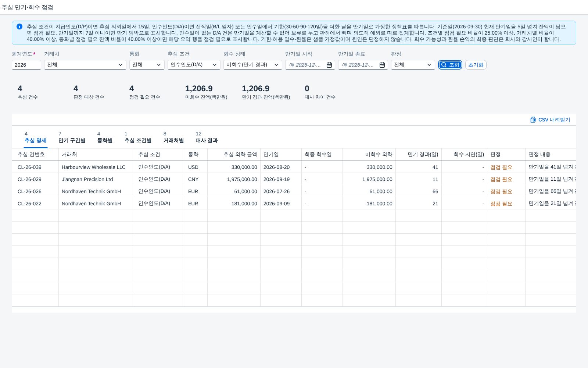Expand the 회수 상태 dropdown
588x368 pixels.
[253, 65]
